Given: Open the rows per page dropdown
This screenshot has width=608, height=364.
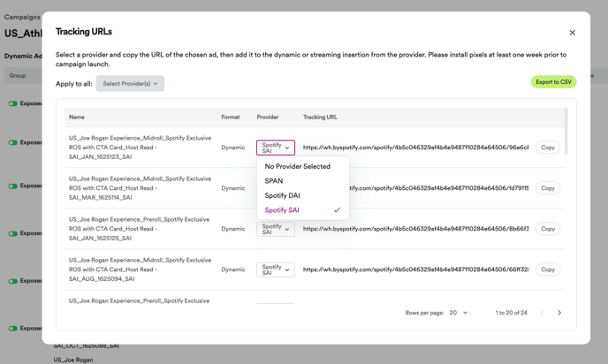Looking at the screenshot, I should 459,313.
